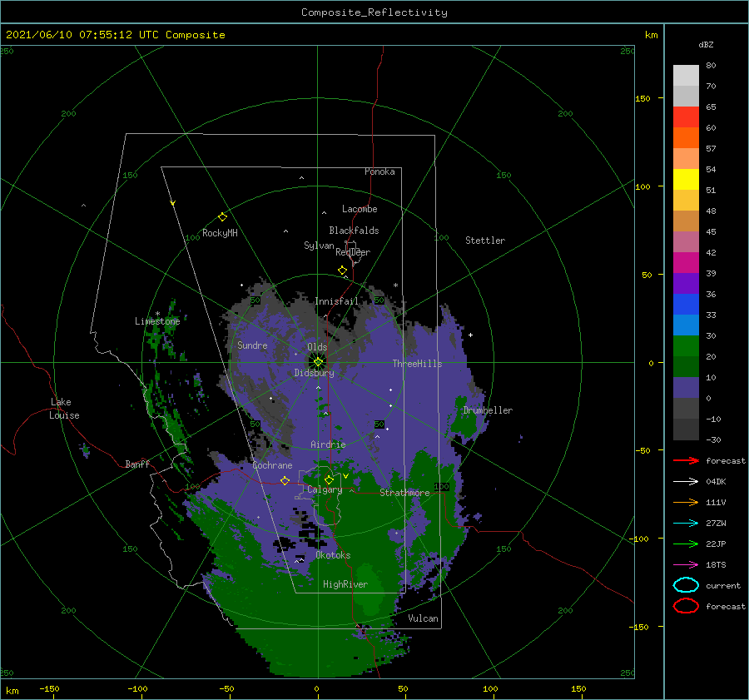This screenshot has height=700, width=749.
Task: Click the Limestone label
Action: 157,321
